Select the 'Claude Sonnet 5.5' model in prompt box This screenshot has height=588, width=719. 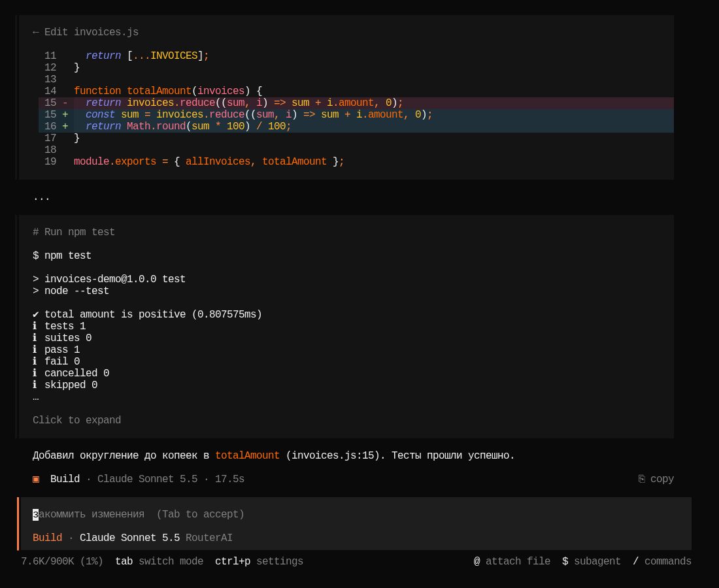[130, 538]
